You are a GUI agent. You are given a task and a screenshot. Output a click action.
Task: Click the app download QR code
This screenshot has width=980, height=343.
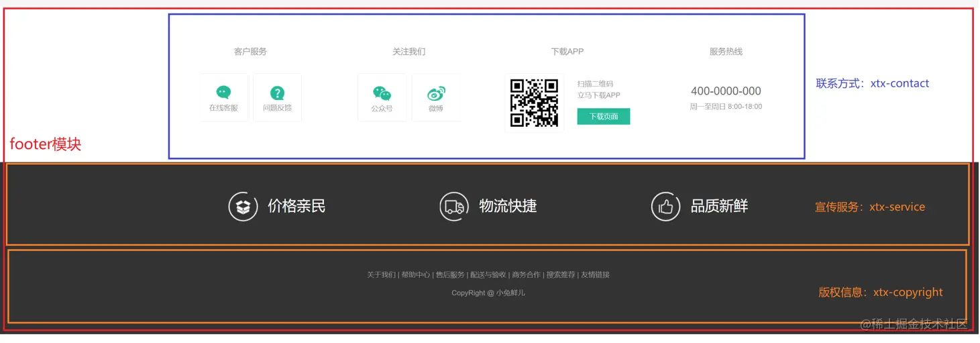534,103
